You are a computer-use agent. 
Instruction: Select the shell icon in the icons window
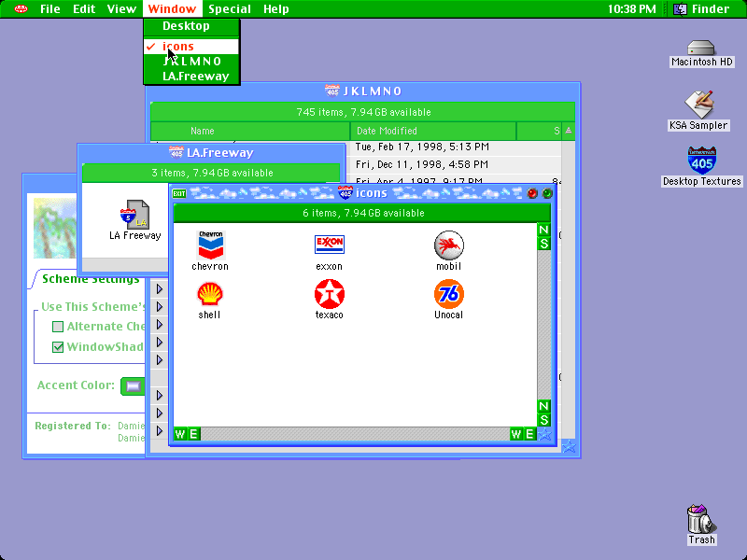[x=209, y=294]
